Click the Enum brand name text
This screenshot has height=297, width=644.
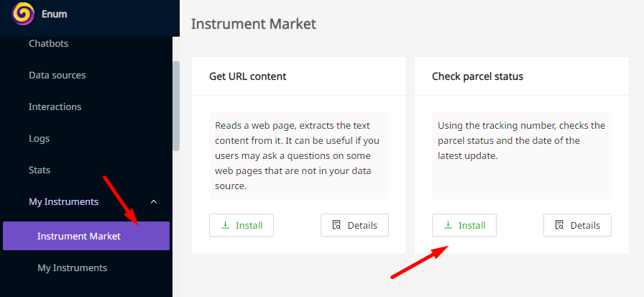click(54, 14)
